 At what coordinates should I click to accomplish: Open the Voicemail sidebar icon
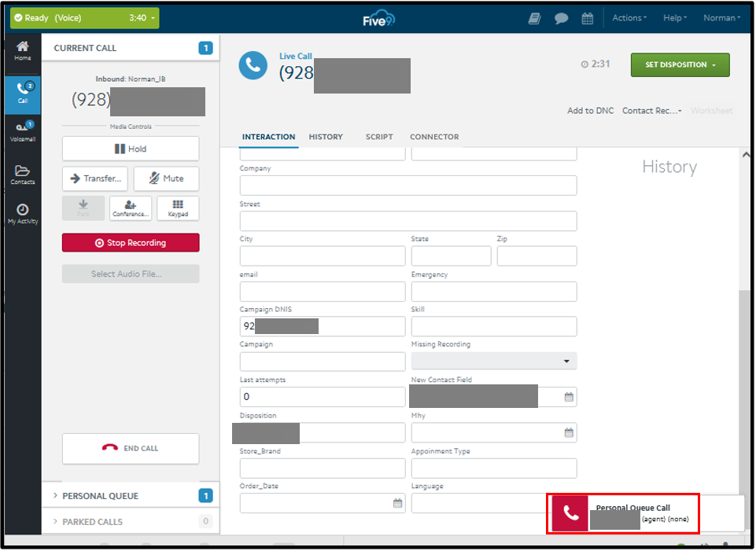coord(23,131)
